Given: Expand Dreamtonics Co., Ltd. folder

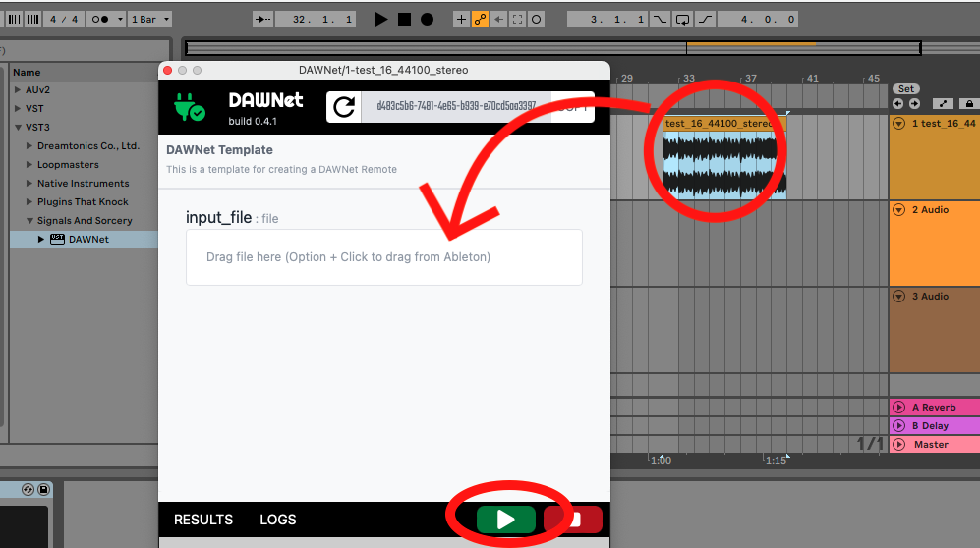Looking at the screenshot, I should [x=29, y=146].
